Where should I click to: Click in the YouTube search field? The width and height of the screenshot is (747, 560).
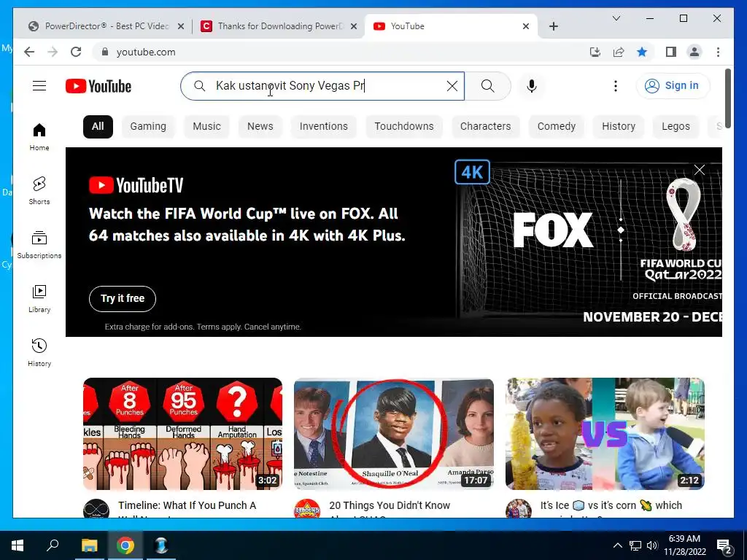pyautogui.click(x=324, y=86)
